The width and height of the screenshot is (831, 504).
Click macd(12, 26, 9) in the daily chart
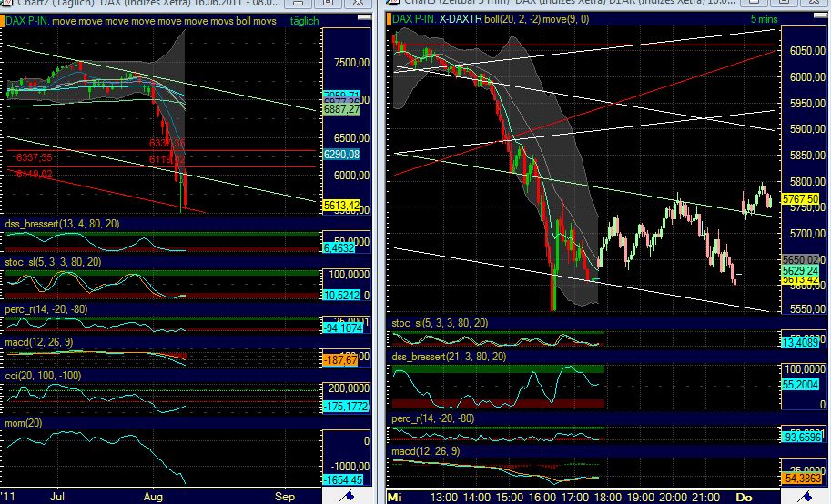[x=39, y=342]
